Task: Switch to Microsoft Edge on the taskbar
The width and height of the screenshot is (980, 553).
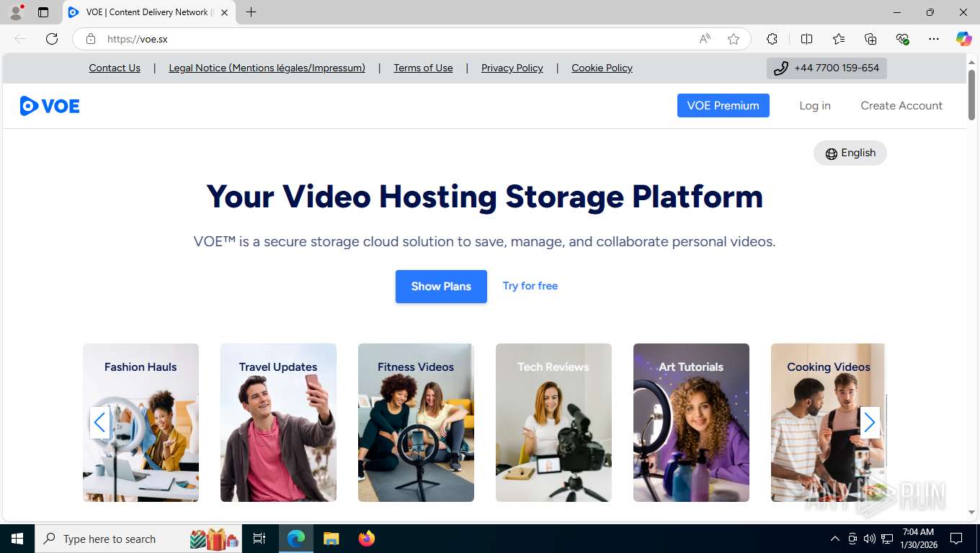Action: coord(296,539)
